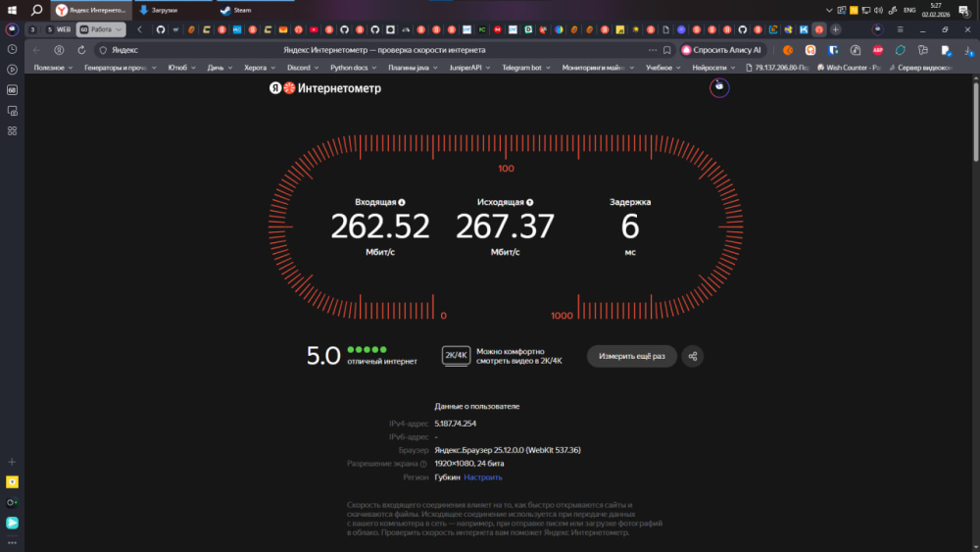The width and height of the screenshot is (980, 552).
Task: Click the help icon beside Разрешение экрана
Action: (x=423, y=464)
